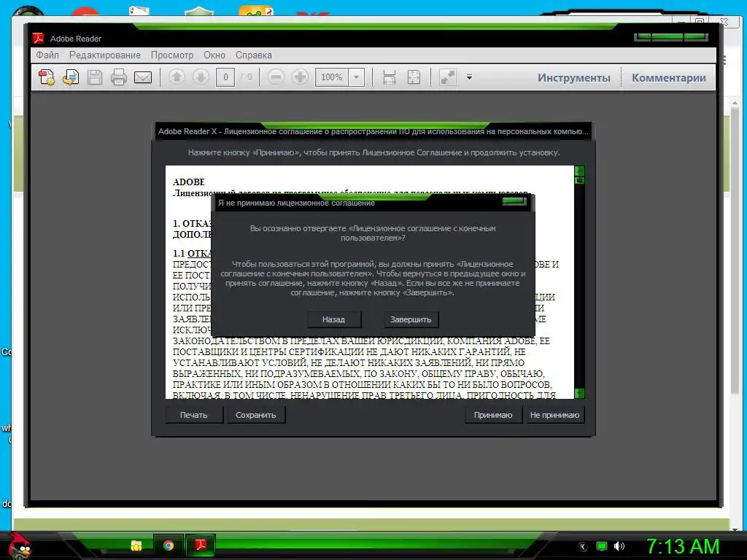Open the Файл menu
This screenshot has height=560, width=747.
tap(47, 55)
